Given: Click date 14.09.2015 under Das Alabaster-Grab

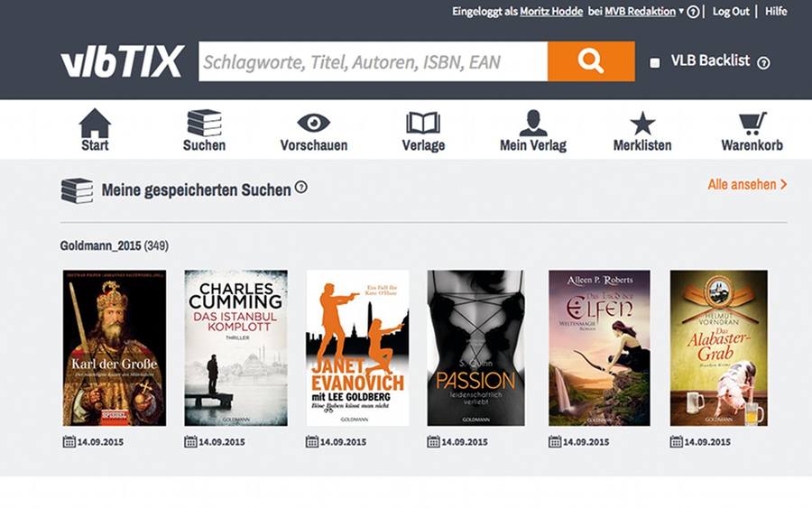Looking at the screenshot, I should tap(707, 442).
